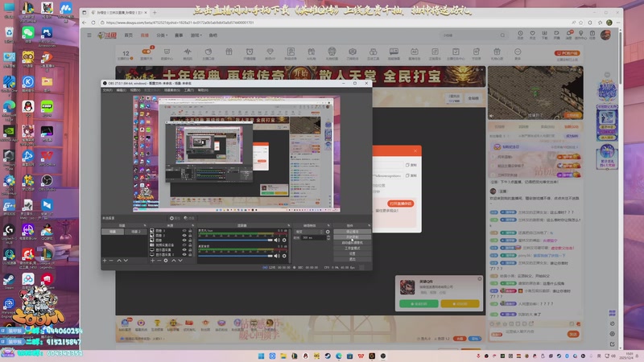The height and width of the screenshot is (362, 644).
Task: Open settings gear for 桌面音频 channel
Action: click(284, 256)
